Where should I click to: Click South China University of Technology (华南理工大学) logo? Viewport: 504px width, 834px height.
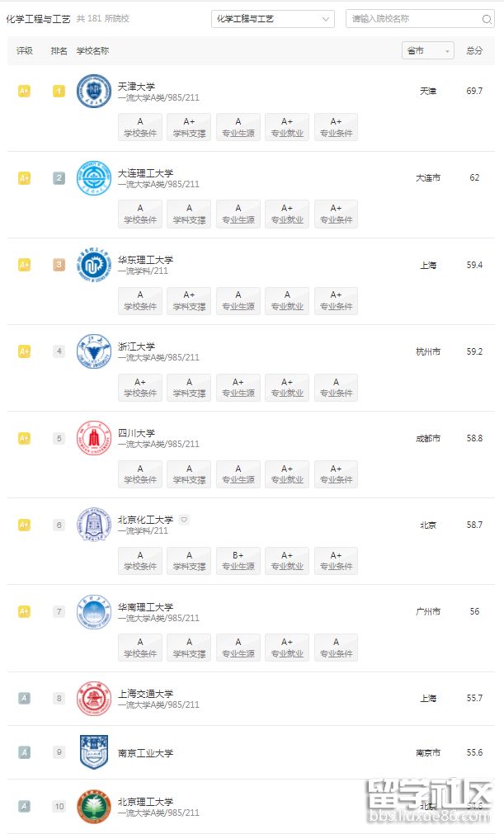(x=94, y=612)
